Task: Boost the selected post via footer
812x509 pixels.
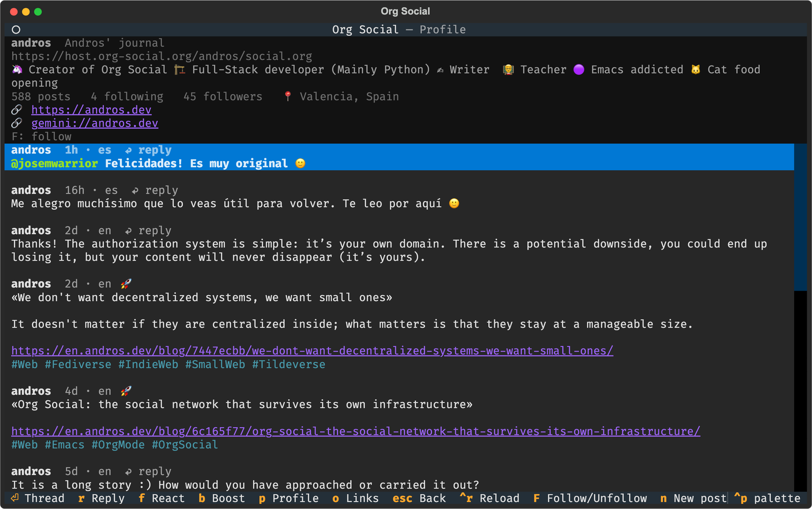Action: [x=222, y=498]
